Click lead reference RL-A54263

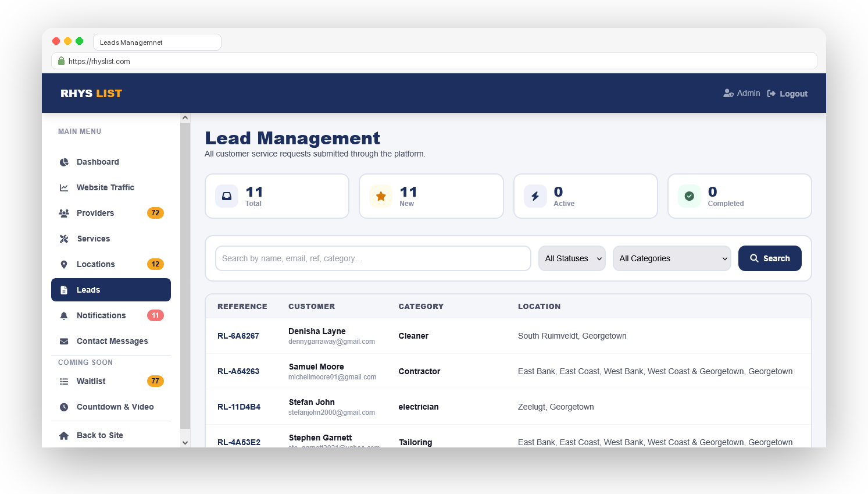(238, 371)
